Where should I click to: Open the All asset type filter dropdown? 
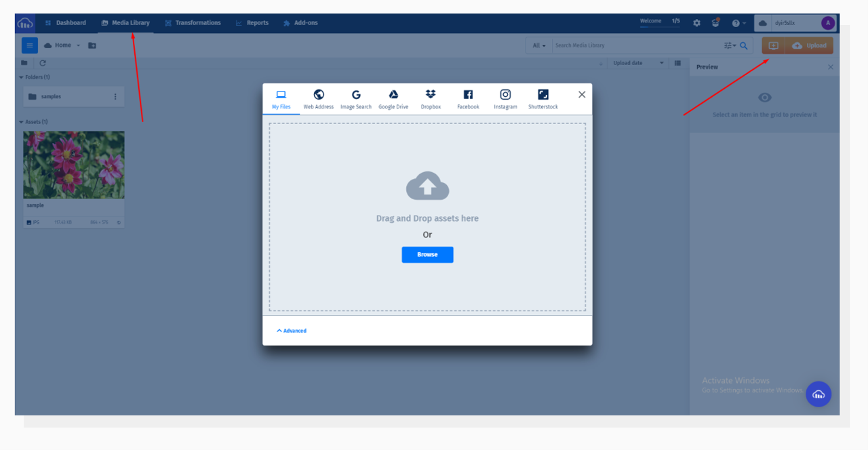pos(538,45)
